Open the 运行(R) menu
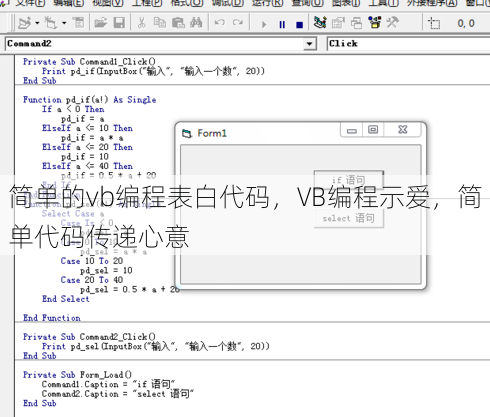The image size is (490, 417). coord(267,3)
